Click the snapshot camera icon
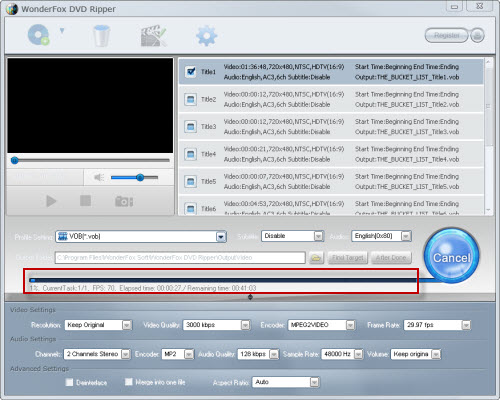Image resolution: width=500 pixels, height=400 pixels. click(x=124, y=201)
